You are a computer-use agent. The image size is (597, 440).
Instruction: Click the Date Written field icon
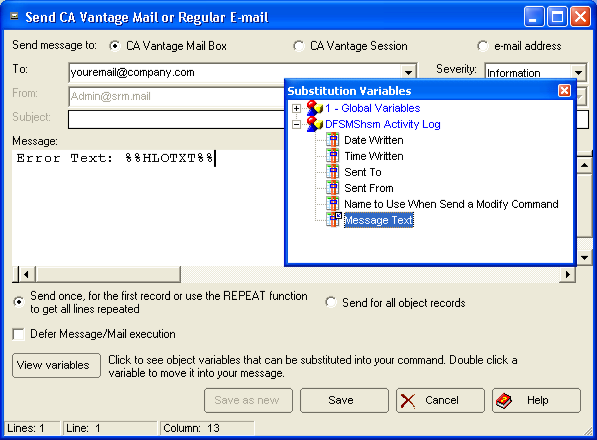(x=333, y=140)
